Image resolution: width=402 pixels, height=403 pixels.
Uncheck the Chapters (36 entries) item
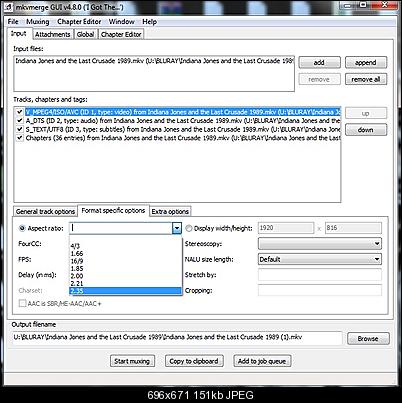coord(20,138)
